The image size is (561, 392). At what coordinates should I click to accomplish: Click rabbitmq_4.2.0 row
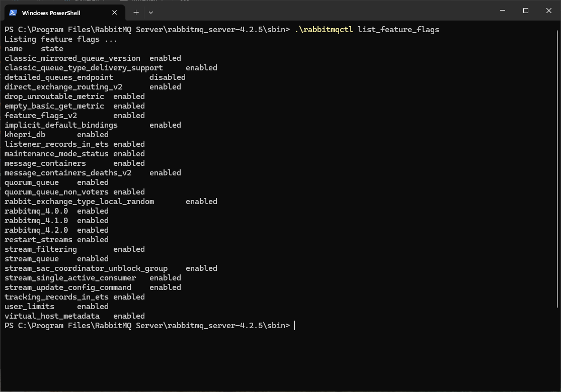point(56,231)
